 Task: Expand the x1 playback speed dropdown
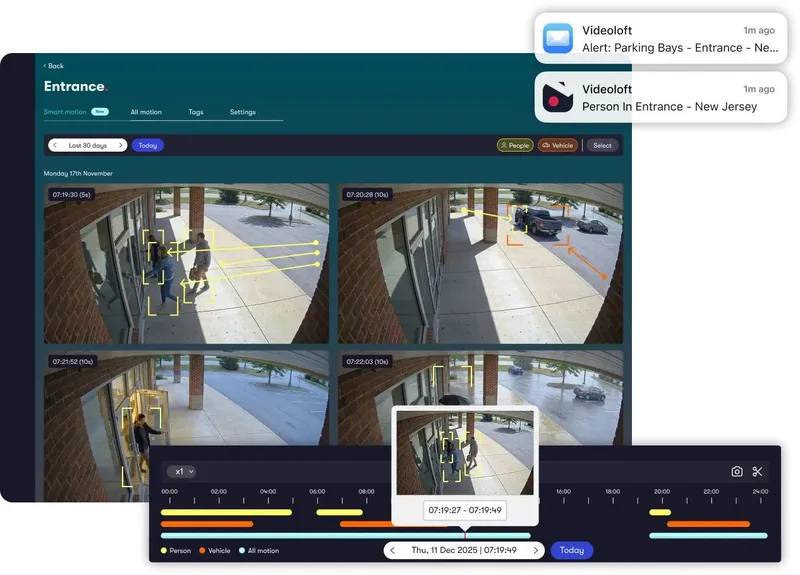pyautogui.click(x=181, y=471)
